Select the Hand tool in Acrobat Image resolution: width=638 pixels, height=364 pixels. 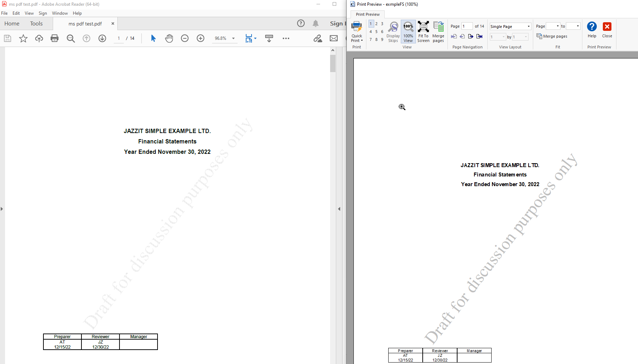169,38
